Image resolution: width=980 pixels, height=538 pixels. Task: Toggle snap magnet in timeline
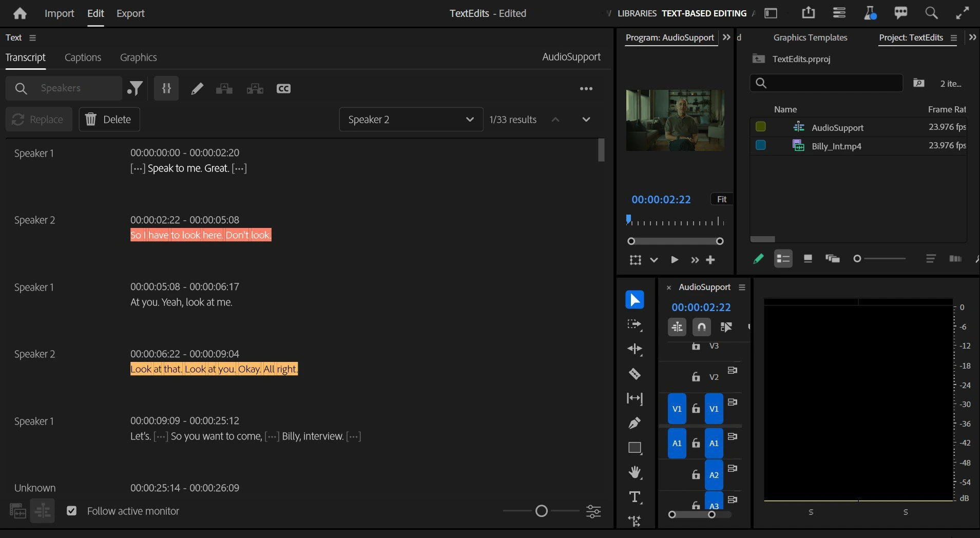[701, 326]
